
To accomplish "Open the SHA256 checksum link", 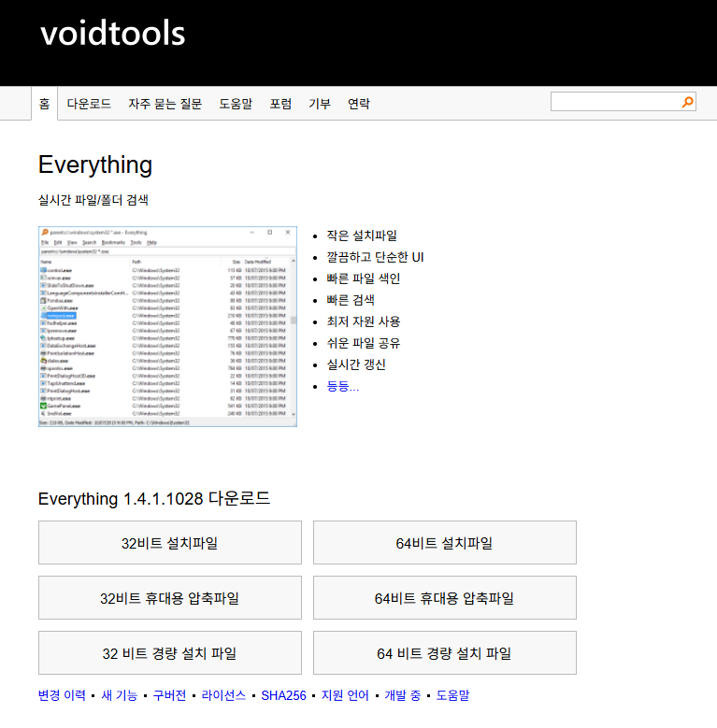I will pyautogui.click(x=284, y=695).
